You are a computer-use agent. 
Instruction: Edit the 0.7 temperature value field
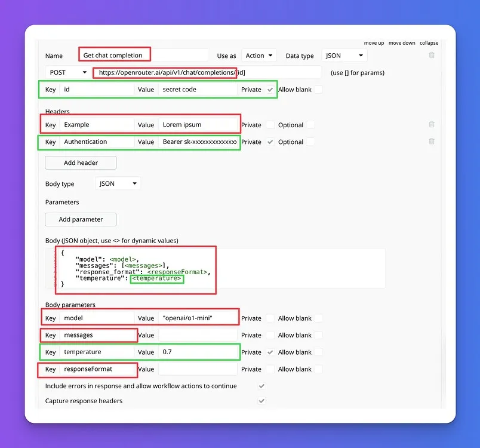[x=198, y=352]
